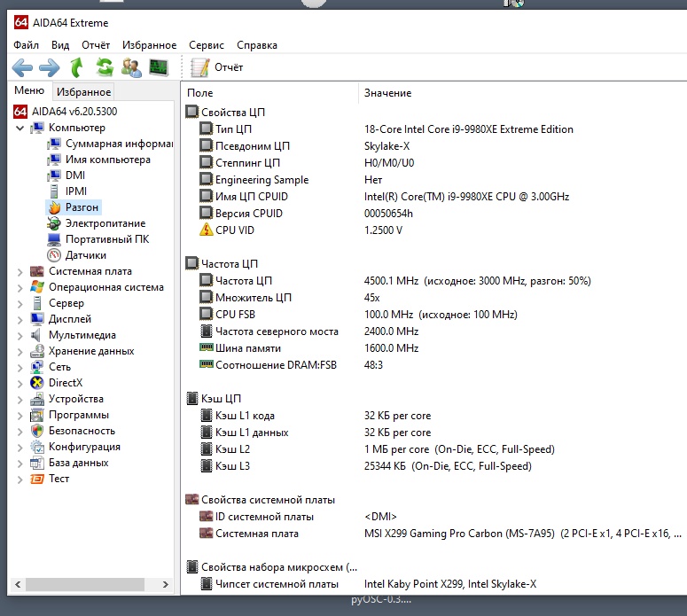Expand the Дисплей node
687x616 pixels.
[20, 320]
